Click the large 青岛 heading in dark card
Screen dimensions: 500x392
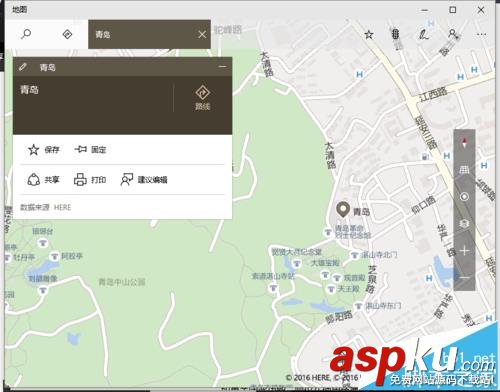(30, 89)
